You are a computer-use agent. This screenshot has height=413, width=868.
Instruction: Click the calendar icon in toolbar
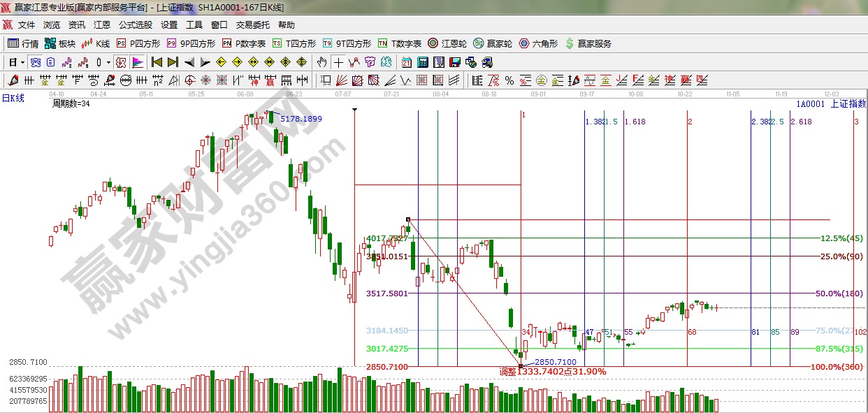point(407,62)
